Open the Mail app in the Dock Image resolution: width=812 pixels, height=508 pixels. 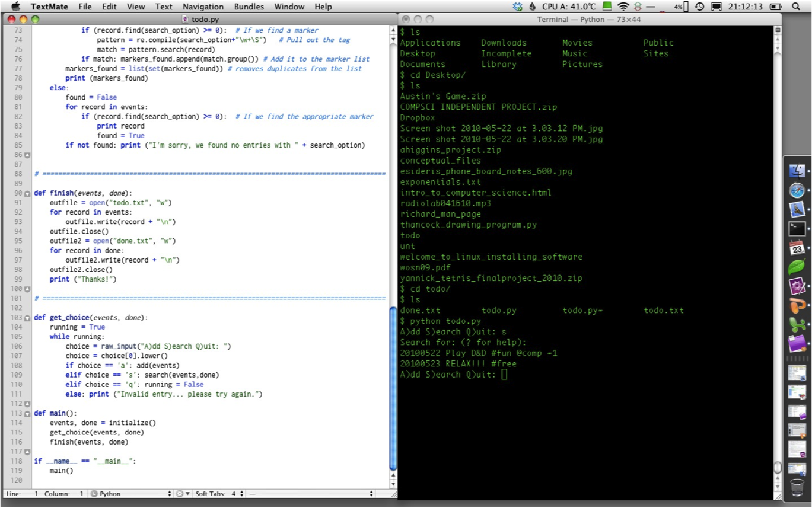click(x=797, y=209)
